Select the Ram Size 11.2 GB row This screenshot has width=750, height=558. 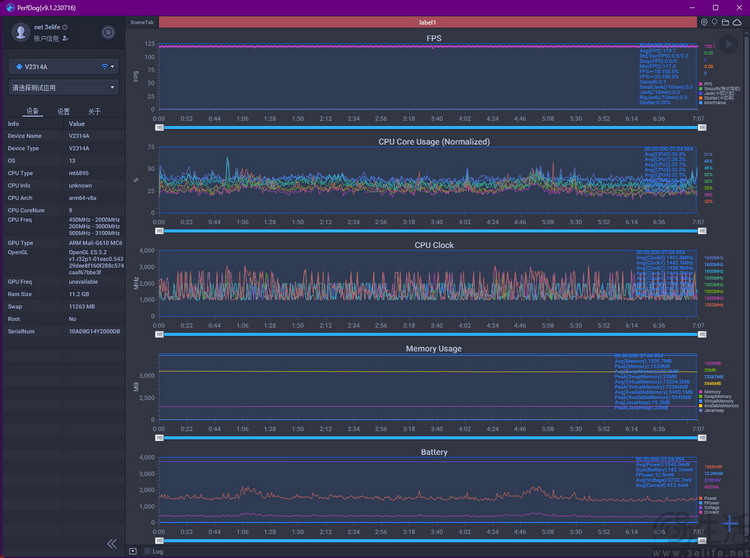point(64,294)
